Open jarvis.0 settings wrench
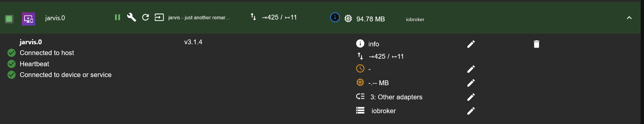Image resolution: width=644 pixels, height=124 pixels. pyautogui.click(x=132, y=17)
